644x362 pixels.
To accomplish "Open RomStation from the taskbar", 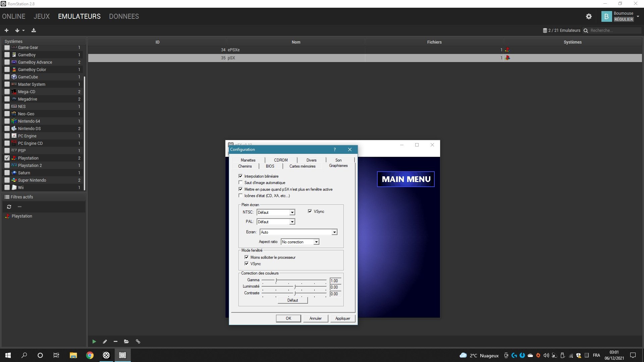I will coord(106,355).
